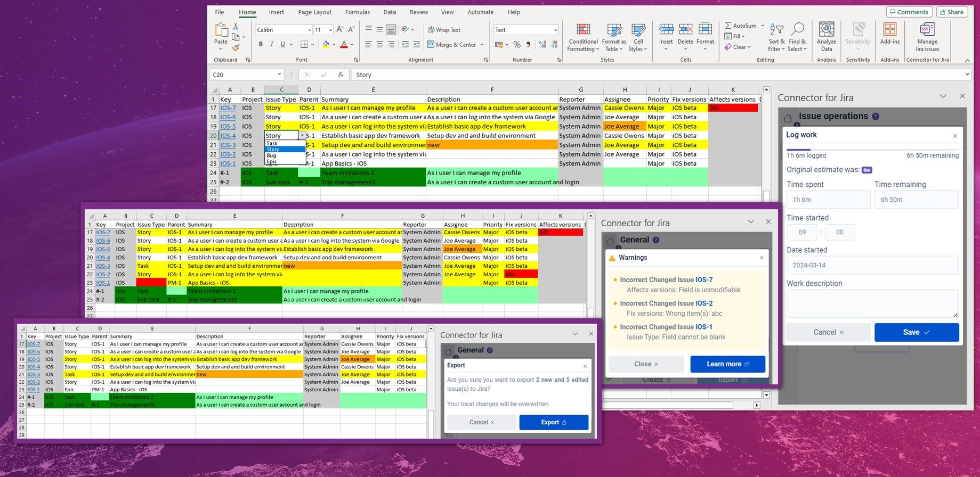Collapse Connector for Jira pane chevron
Image resolution: width=980 pixels, height=477 pixels.
click(943, 96)
